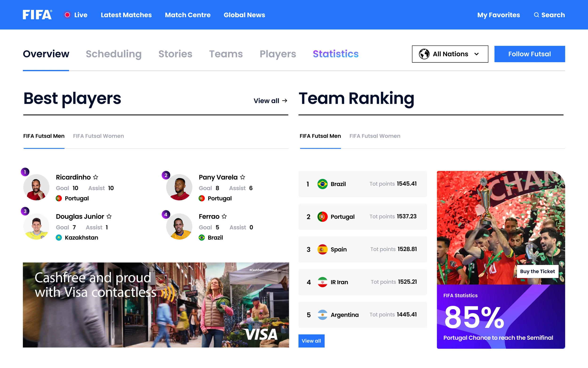This screenshot has height=368, width=588.
Task: Click the IR Iran flag icon
Action: (322, 282)
